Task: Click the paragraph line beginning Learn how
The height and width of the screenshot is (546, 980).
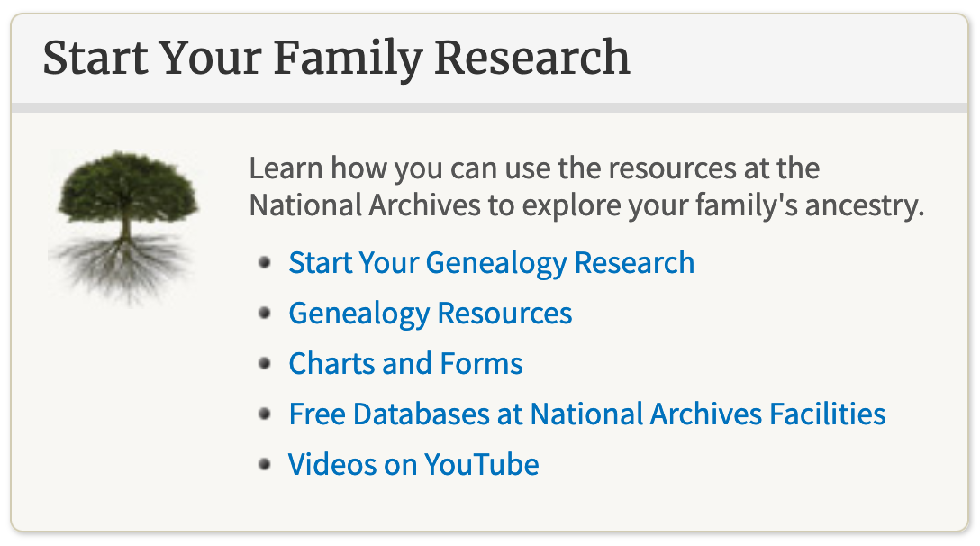Action: click(x=534, y=168)
